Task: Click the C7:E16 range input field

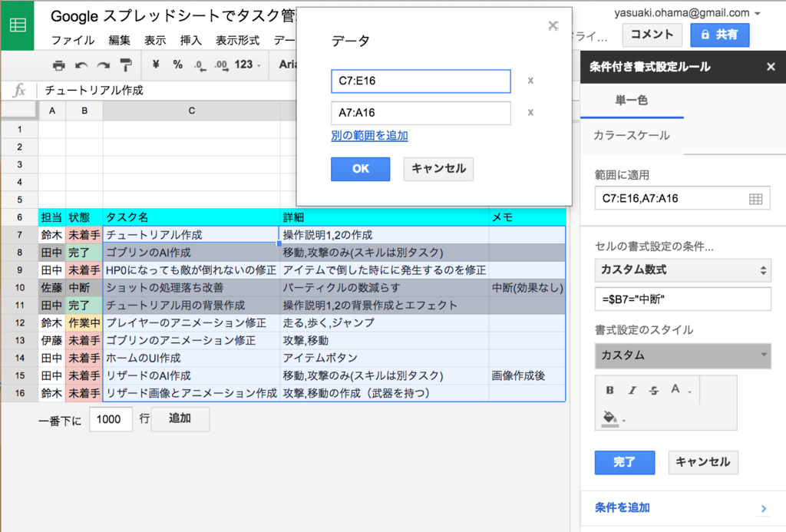Action: [x=421, y=81]
